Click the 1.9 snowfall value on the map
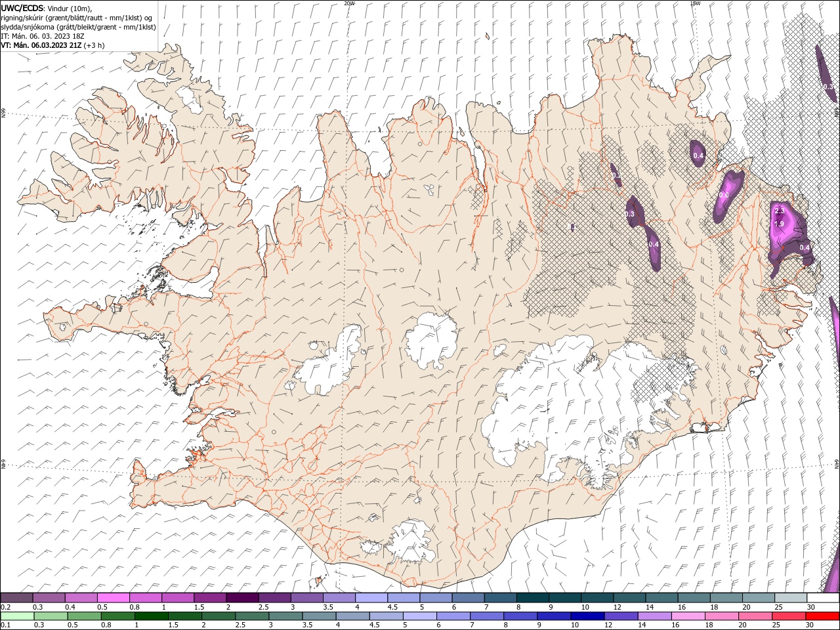840x630 pixels. [x=780, y=224]
